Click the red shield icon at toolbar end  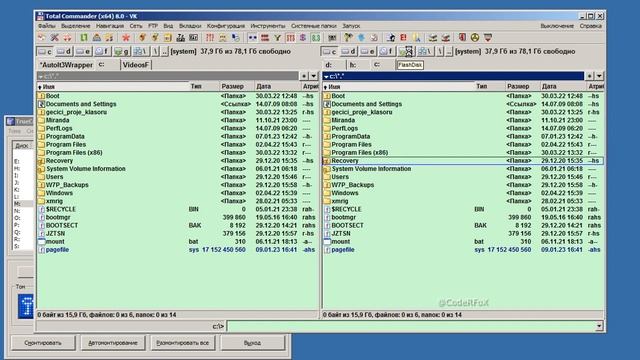coord(488,38)
